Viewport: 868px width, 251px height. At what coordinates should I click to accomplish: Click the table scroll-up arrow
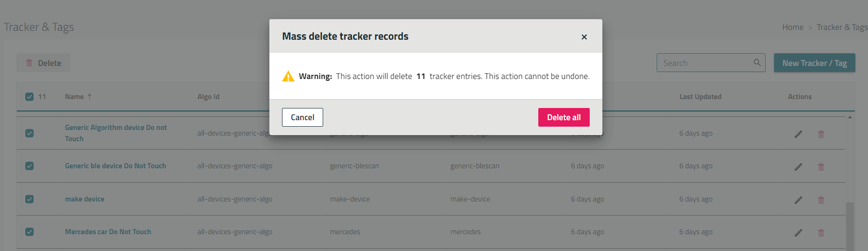850,117
